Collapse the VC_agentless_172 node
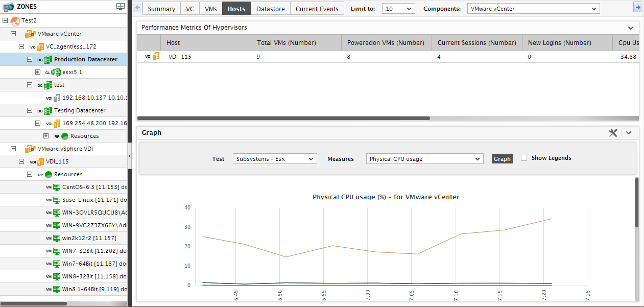Image resolution: width=644 pixels, height=307 pixels. point(21,46)
